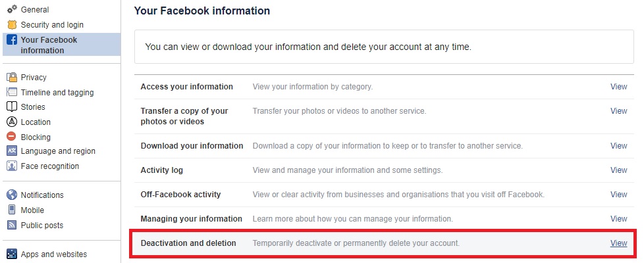Click the Timeline and tagging icon
Viewport: 644px width, 263px height.
(x=11, y=93)
